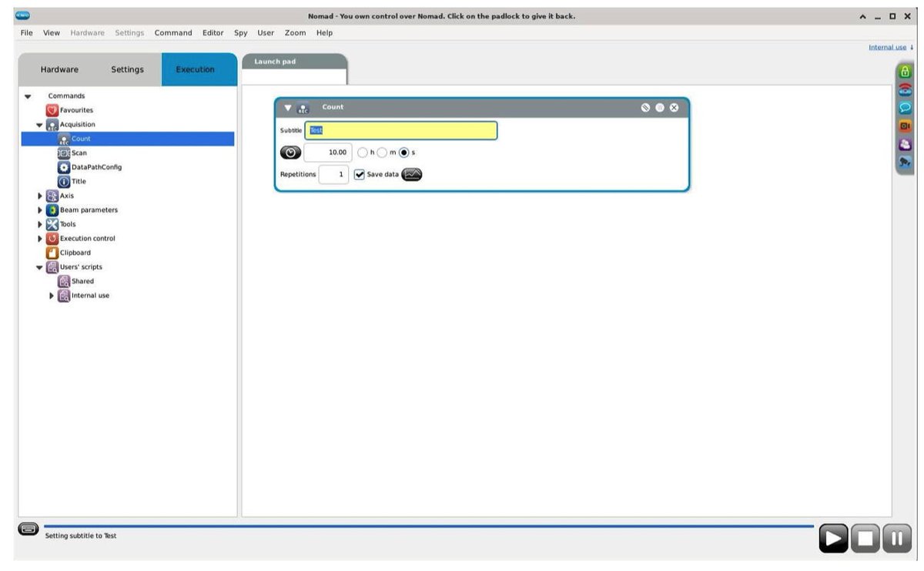Click the green padlock control icon
924x571 pixels.
pyautogui.click(x=905, y=72)
